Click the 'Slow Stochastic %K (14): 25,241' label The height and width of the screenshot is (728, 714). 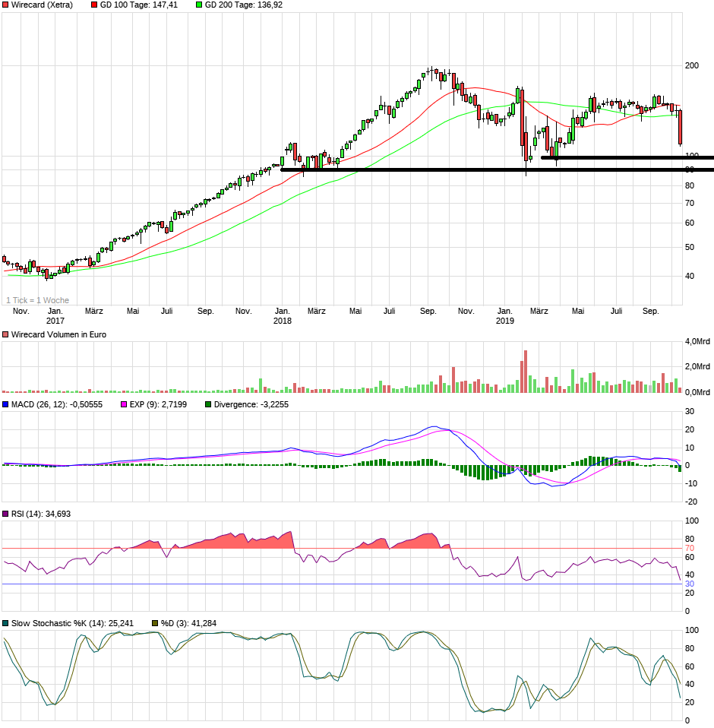pyautogui.click(x=72, y=623)
